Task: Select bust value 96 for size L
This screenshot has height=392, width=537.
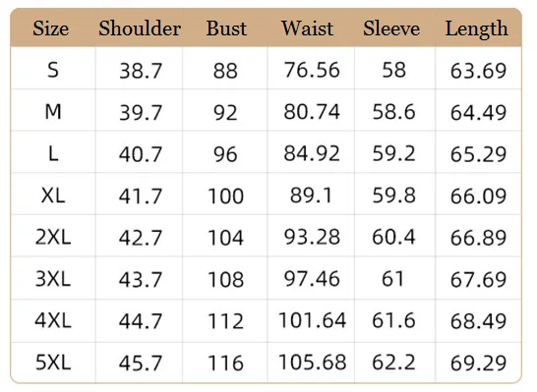Action: tap(225, 154)
